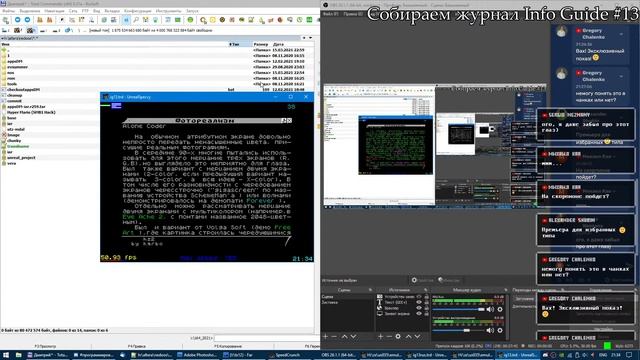Open the FTP menu in Total Commander
Image resolution: width=640 pixels, height=360 pixels.
[85, 11]
